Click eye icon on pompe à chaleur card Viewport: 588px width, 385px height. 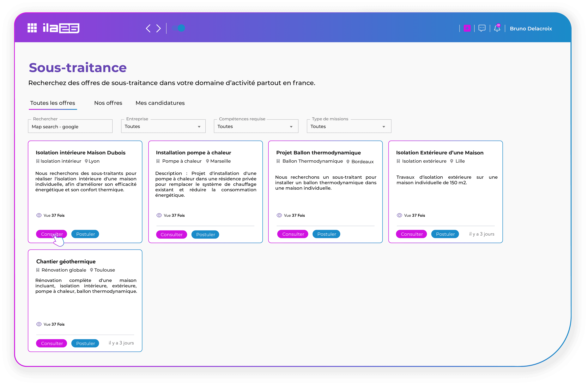tap(159, 215)
